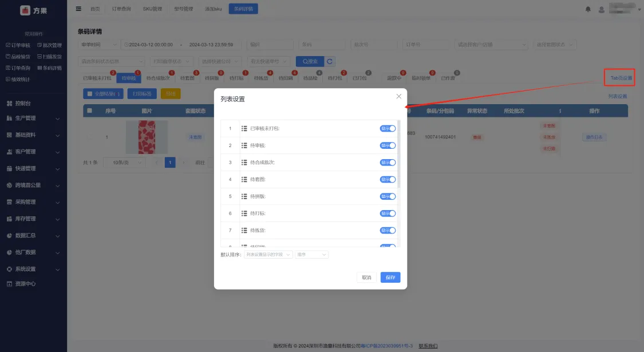Switch to the 订单查询 top tab

pyautogui.click(x=121, y=9)
